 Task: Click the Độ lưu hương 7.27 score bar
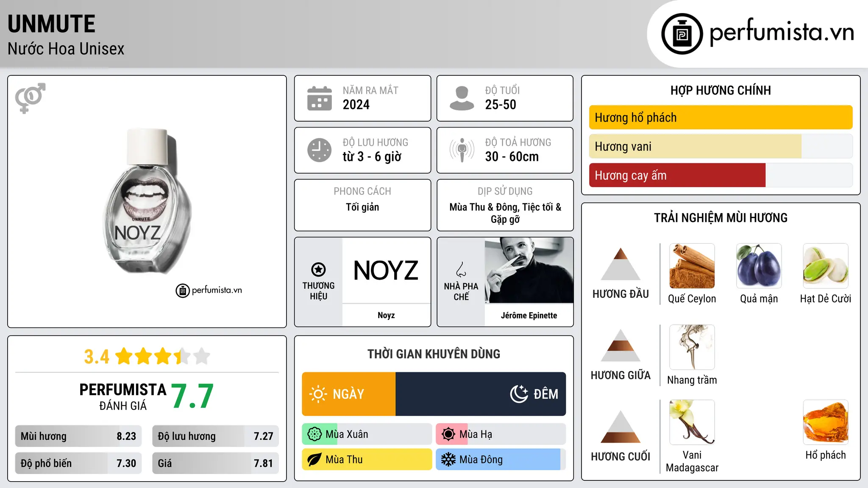(215, 436)
